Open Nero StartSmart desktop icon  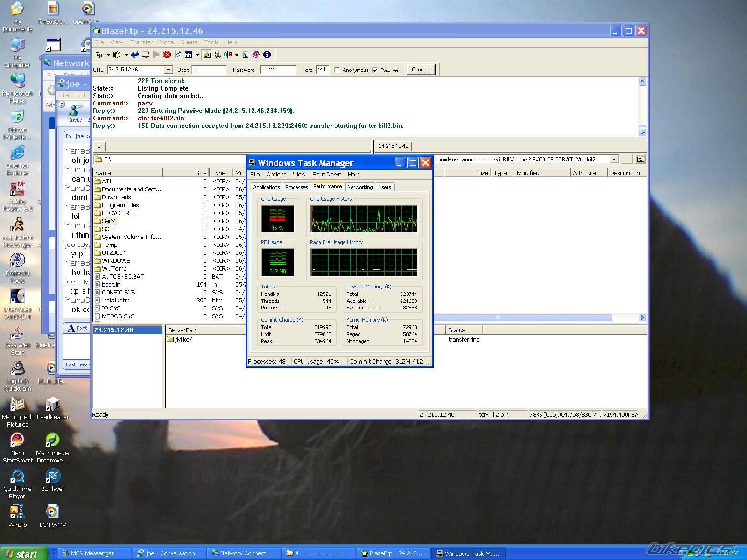tap(17, 448)
